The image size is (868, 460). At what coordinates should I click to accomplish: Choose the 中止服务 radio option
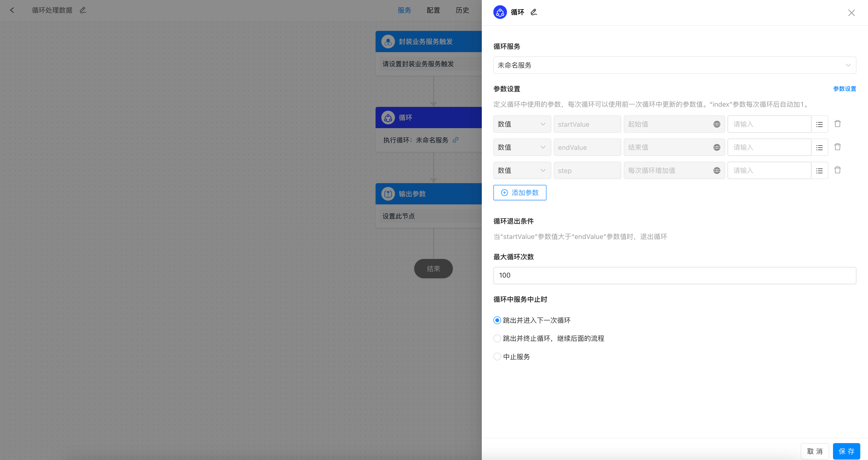[497, 356]
